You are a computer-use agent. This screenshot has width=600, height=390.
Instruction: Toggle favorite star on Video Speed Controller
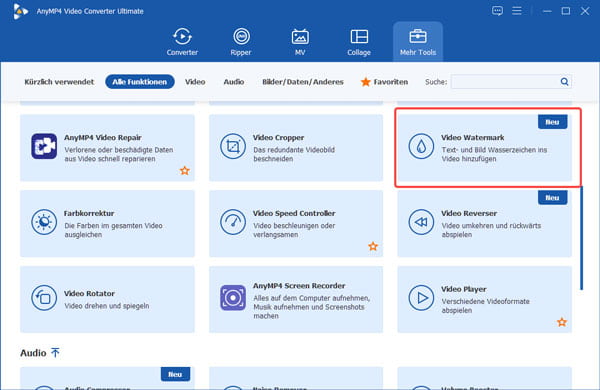[x=373, y=246]
